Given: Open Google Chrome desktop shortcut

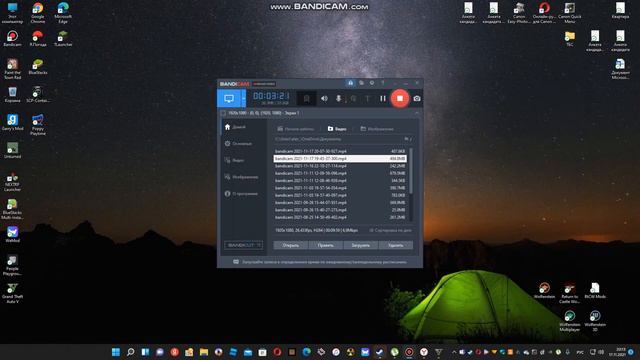Looking at the screenshot, I should (x=38, y=13).
